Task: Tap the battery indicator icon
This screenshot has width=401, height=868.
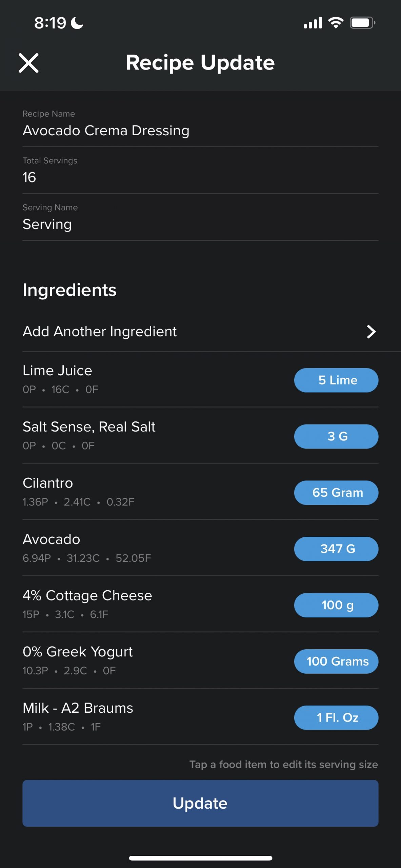Action: [x=362, y=23]
